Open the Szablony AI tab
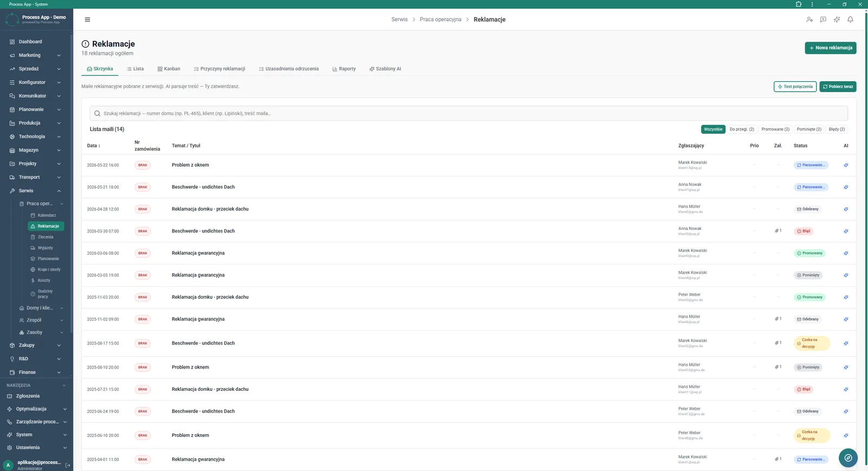Image resolution: width=868 pixels, height=471 pixels. tap(385, 69)
